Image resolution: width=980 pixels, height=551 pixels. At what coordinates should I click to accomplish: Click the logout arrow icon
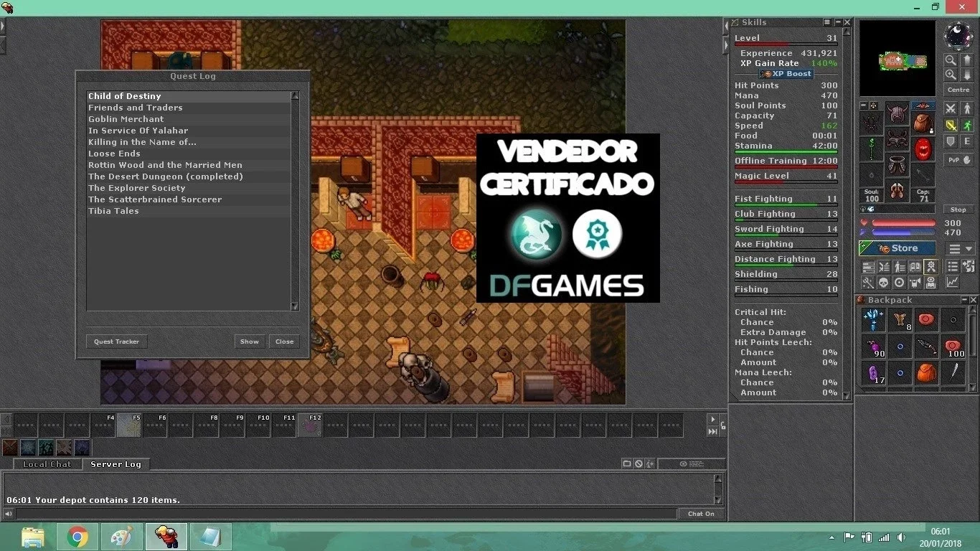968,267
